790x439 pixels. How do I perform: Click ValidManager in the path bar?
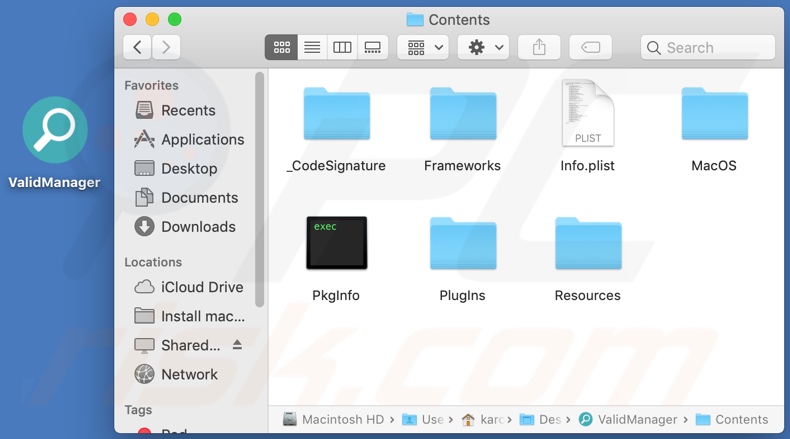coord(628,419)
